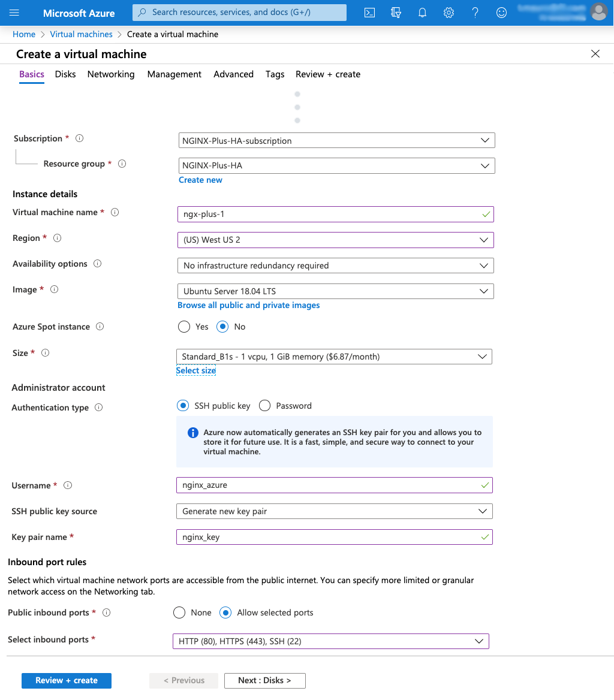Click the Browse all public and private images link
The width and height of the screenshot is (614, 700).
[248, 305]
